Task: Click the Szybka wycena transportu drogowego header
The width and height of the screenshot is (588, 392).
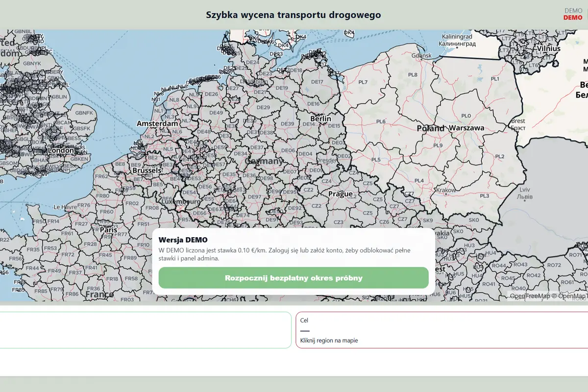Action: tap(294, 15)
